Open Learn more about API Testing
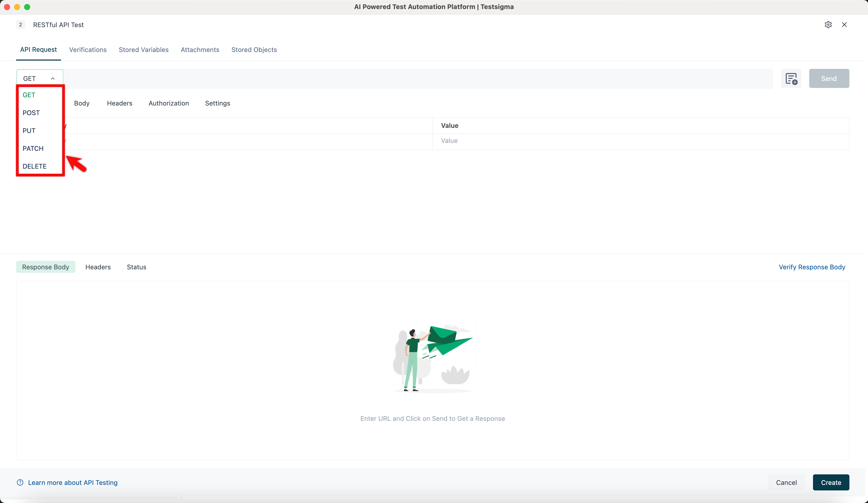Screen dimensions: 868x503 click(73, 482)
